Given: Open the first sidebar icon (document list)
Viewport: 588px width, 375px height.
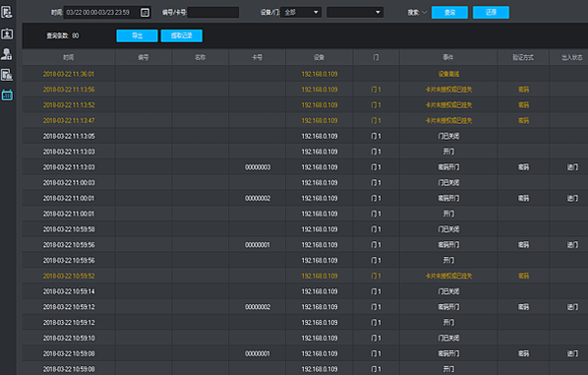Looking at the screenshot, I should [x=7, y=13].
